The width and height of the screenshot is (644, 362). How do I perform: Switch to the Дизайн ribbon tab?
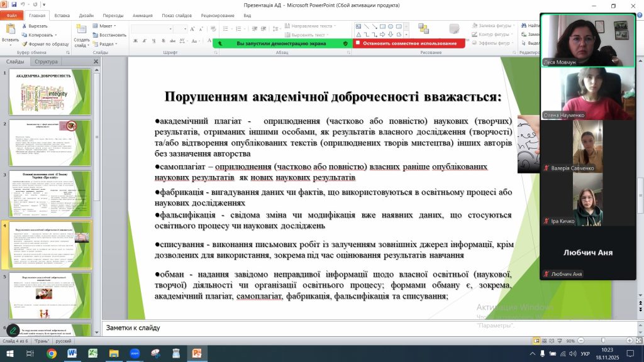click(86, 16)
